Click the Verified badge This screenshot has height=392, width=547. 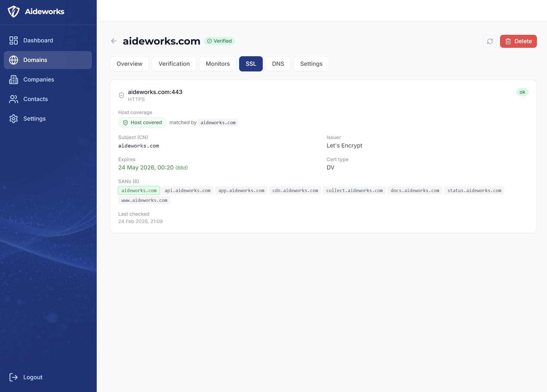(219, 41)
